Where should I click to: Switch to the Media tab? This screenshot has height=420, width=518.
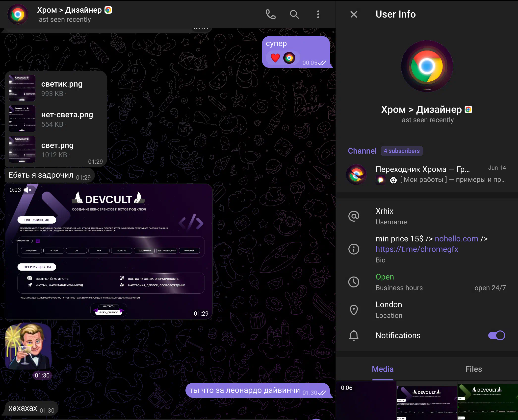tap(383, 369)
